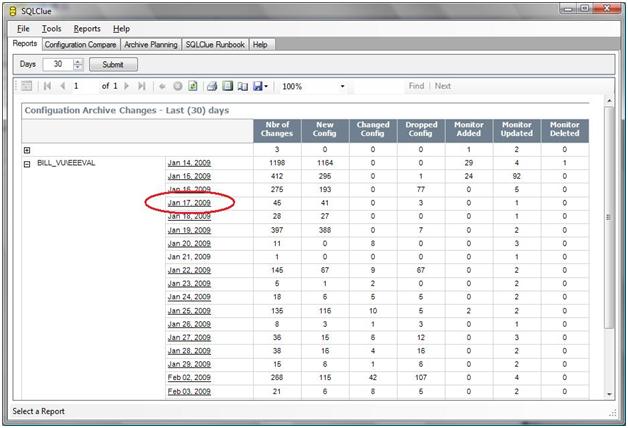Open the 100% zoom dropdown
Image resolution: width=628 pixels, height=428 pixels.
click(342, 87)
